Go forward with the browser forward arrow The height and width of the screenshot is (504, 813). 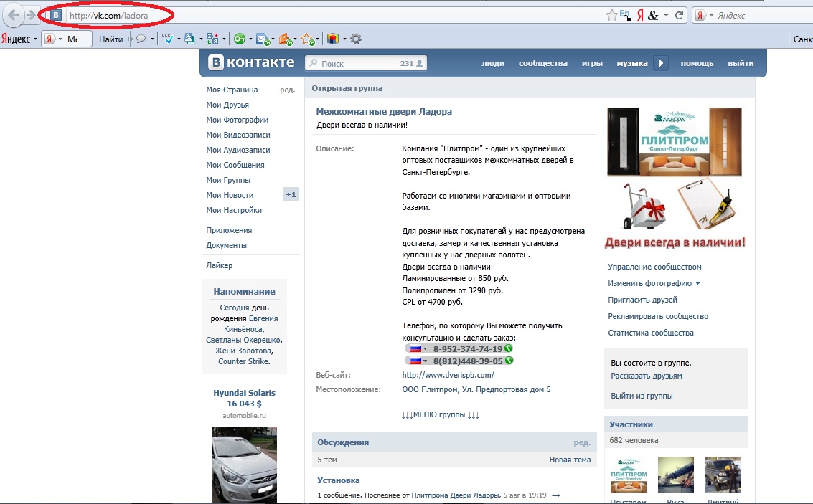[x=32, y=15]
